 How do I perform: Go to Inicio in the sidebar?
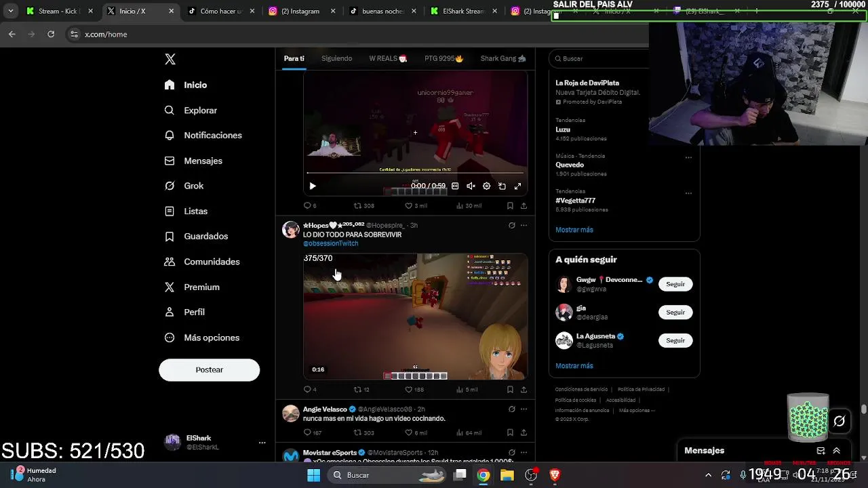186,85
